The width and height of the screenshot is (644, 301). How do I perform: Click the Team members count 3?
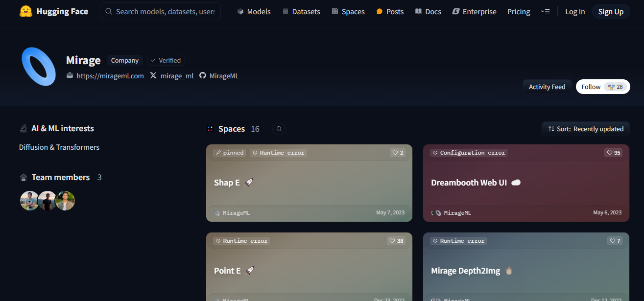(99, 177)
